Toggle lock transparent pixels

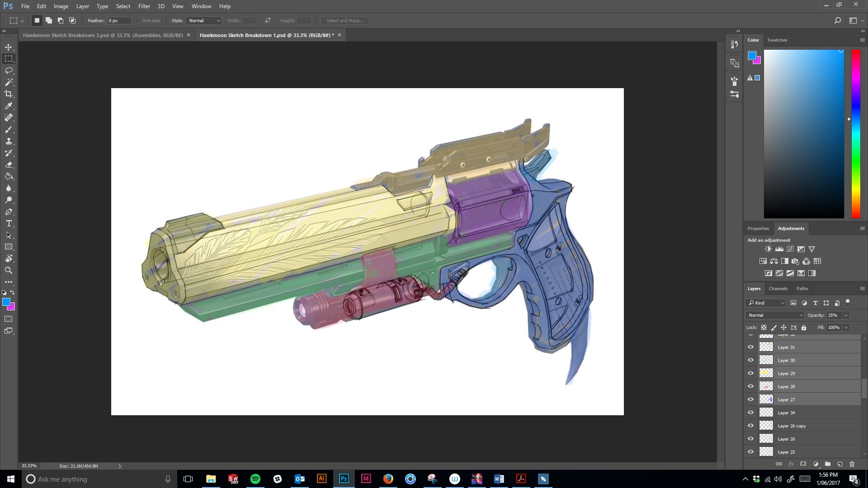(764, 328)
